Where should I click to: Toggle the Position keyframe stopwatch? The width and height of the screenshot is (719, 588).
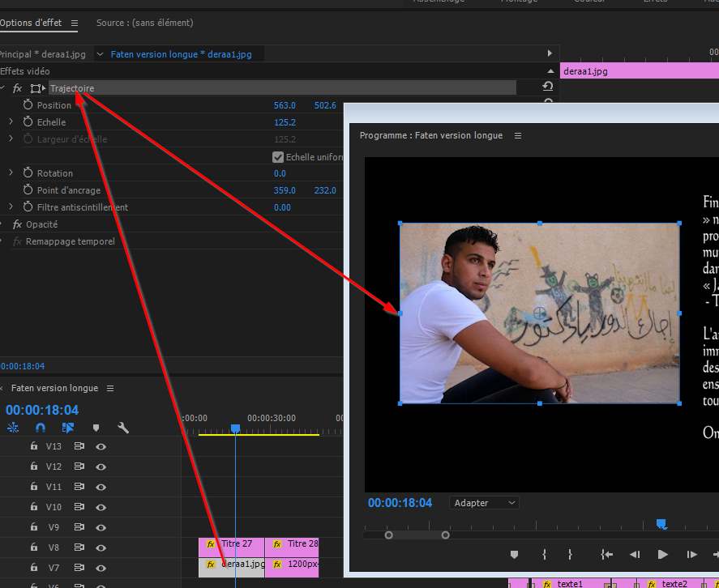point(28,105)
